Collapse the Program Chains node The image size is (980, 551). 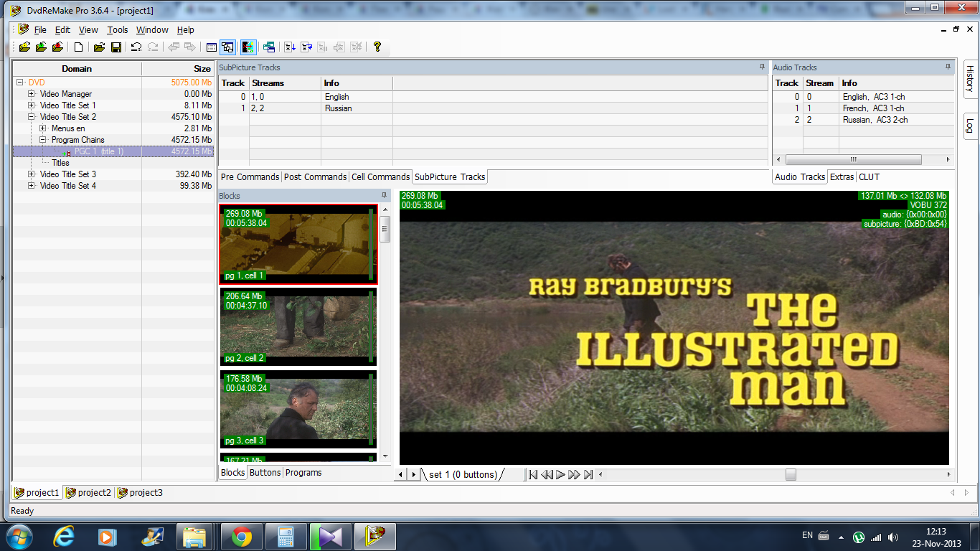(43, 140)
